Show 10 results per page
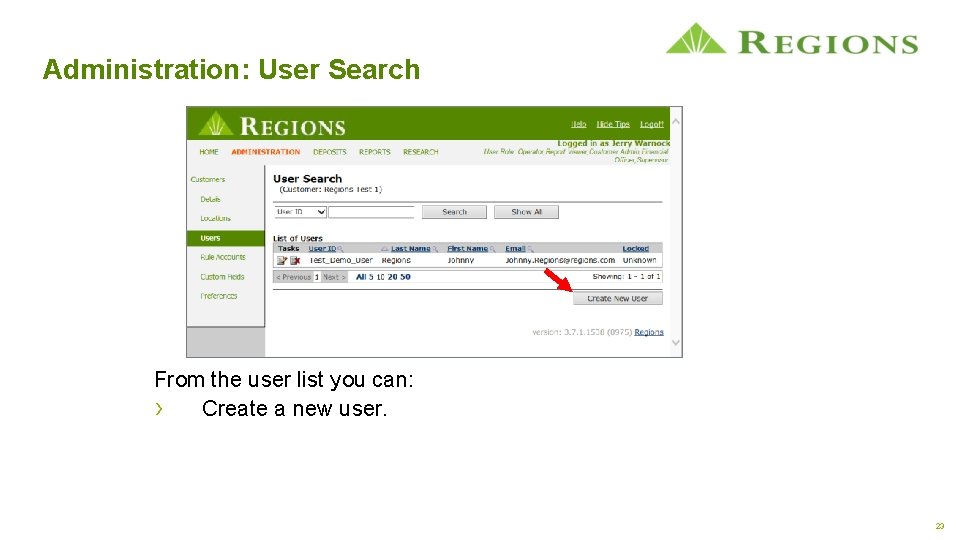 click(x=380, y=277)
